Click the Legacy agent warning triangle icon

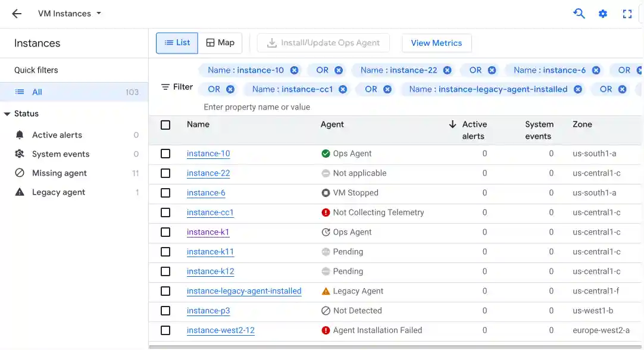click(x=18, y=192)
